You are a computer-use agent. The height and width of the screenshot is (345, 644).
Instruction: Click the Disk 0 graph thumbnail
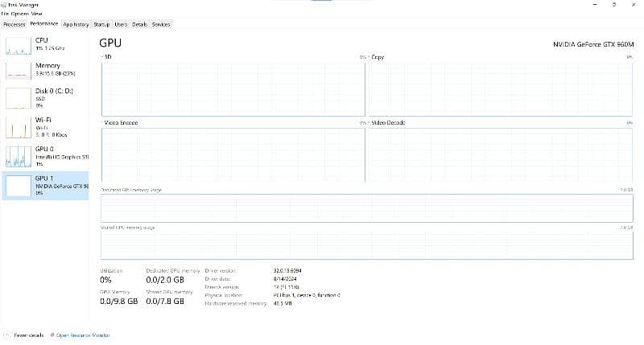pos(18,98)
